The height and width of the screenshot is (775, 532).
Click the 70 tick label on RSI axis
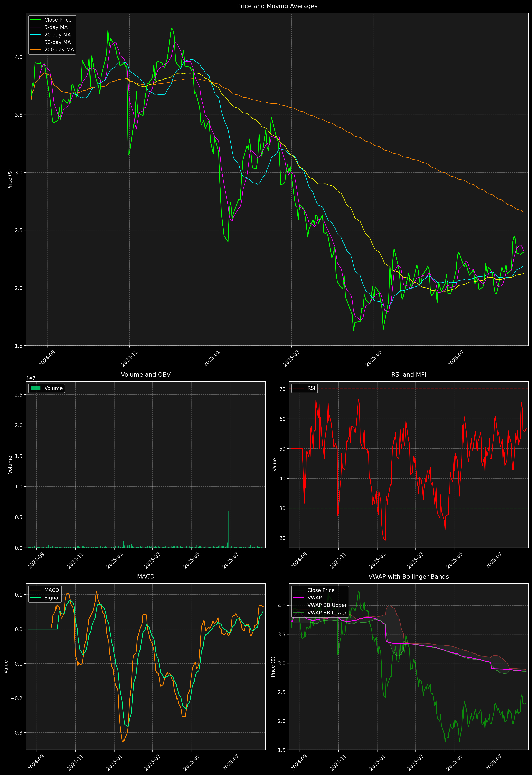pos(282,389)
